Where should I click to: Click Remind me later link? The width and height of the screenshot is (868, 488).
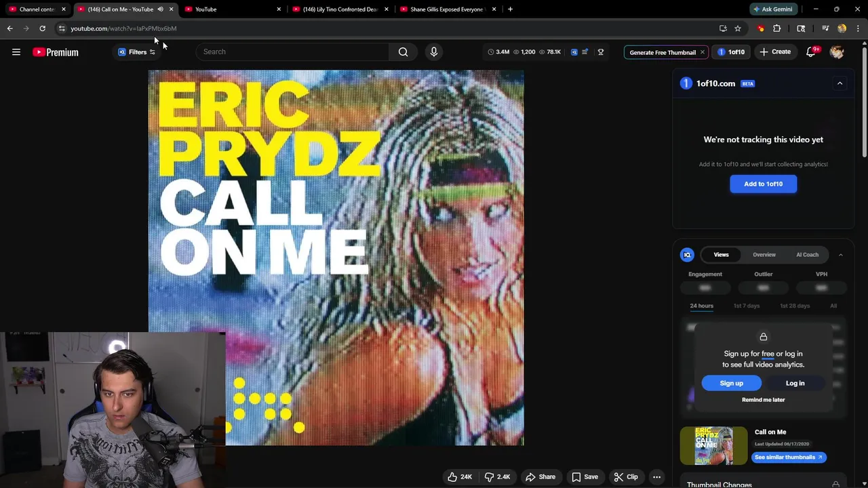coord(763,400)
